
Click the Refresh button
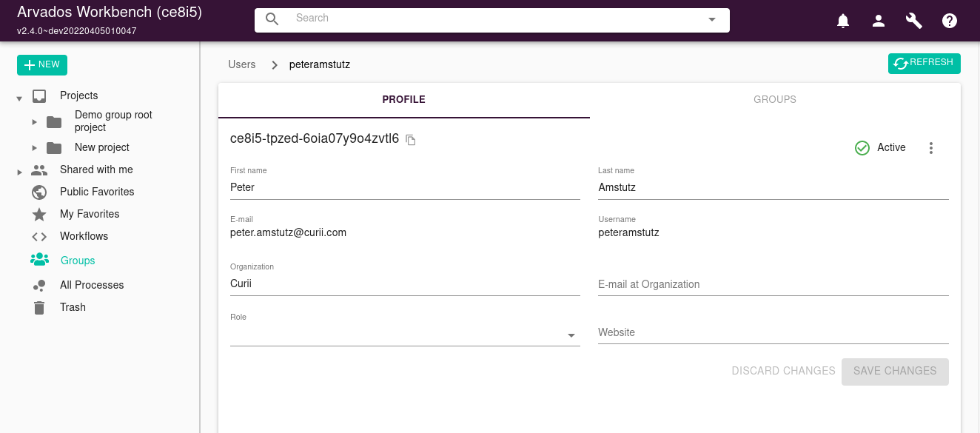click(924, 64)
